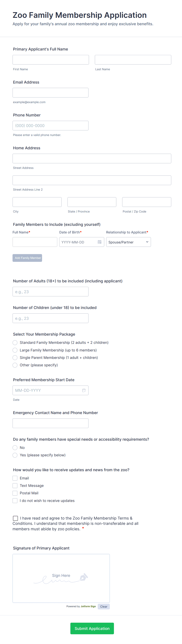Select Standard Family Membership option
This screenshot has width=182, height=644.
pyautogui.click(x=15, y=342)
